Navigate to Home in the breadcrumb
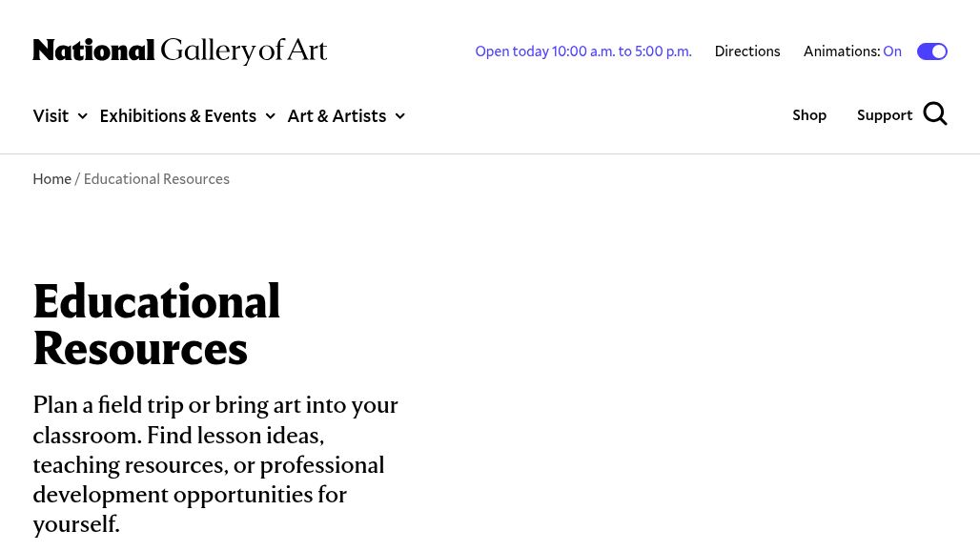The width and height of the screenshot is (980, 551). click(51, 179)
